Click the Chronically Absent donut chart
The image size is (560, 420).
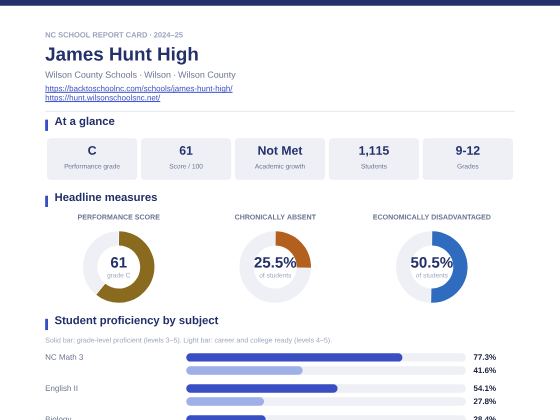click(275, 267)
